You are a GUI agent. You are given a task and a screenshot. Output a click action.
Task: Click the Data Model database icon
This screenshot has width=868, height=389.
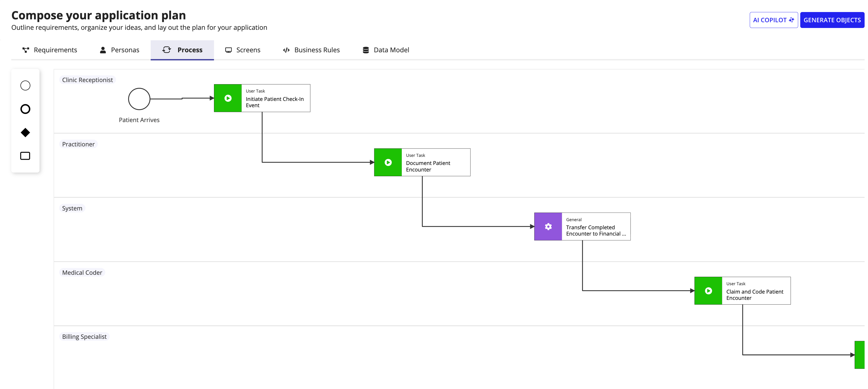coord(366,50)
